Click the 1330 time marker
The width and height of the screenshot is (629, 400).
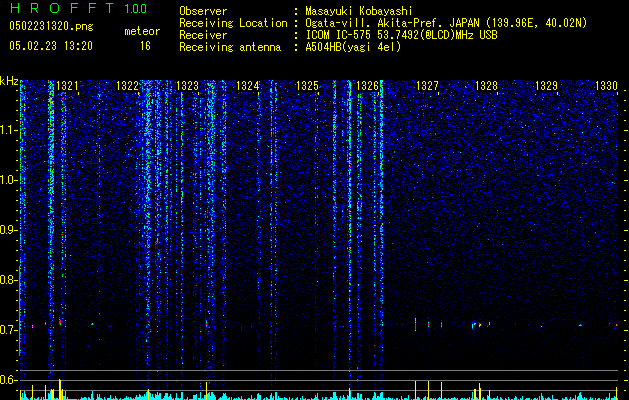pos(606,86)
